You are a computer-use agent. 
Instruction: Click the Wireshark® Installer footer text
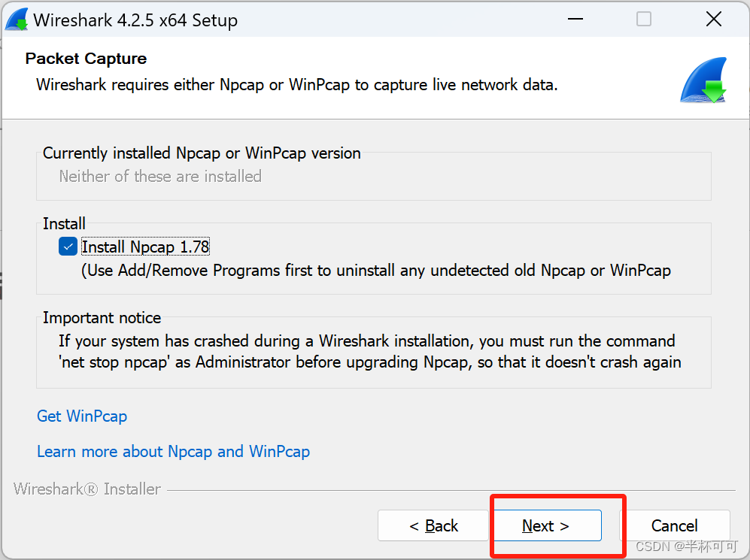point(87,489)
